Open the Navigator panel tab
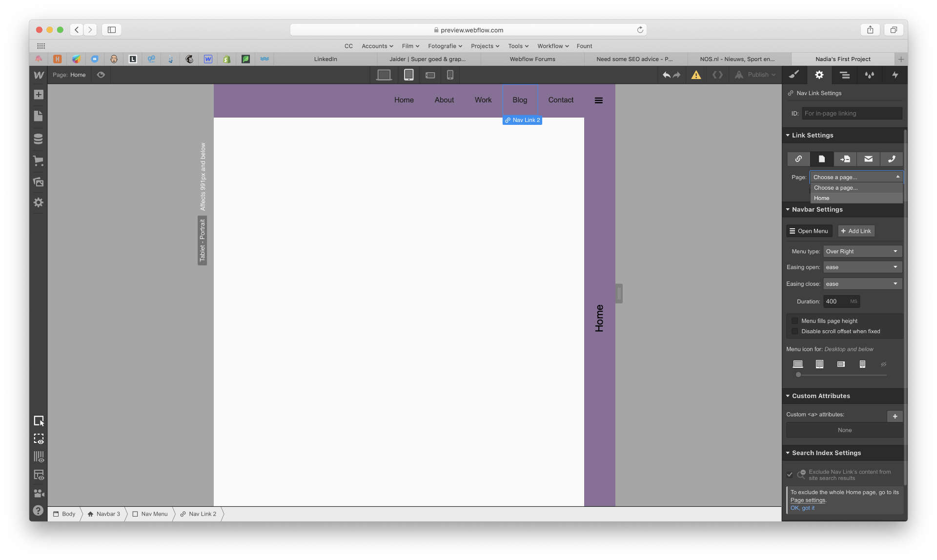The width and height of the screenshot is (937, 560). pyautogui.click(x=844, y=75)
